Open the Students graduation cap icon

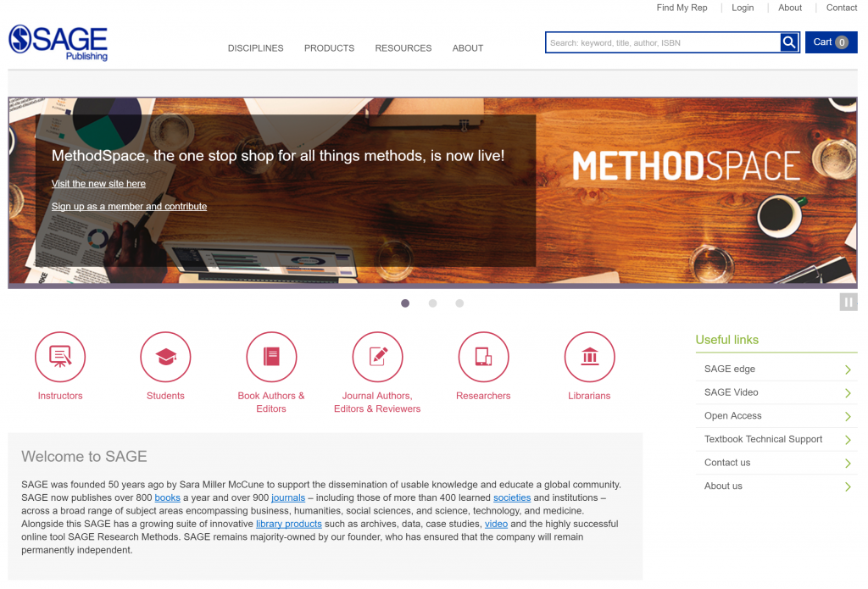(x=165, y=357)
